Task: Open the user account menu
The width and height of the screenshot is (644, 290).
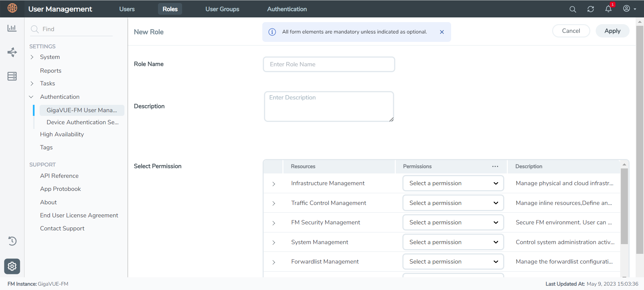Action: [629, 9]
